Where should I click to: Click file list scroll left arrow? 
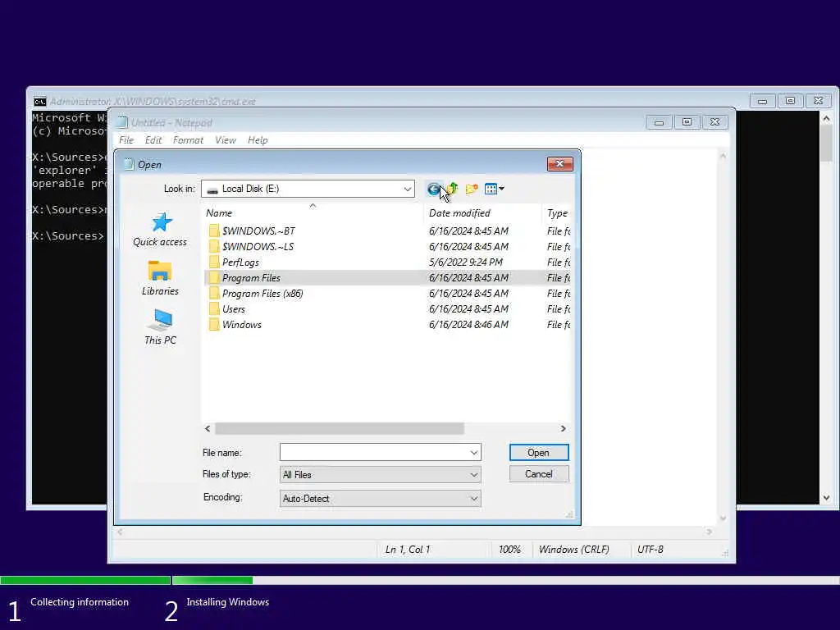pos(208,428)
